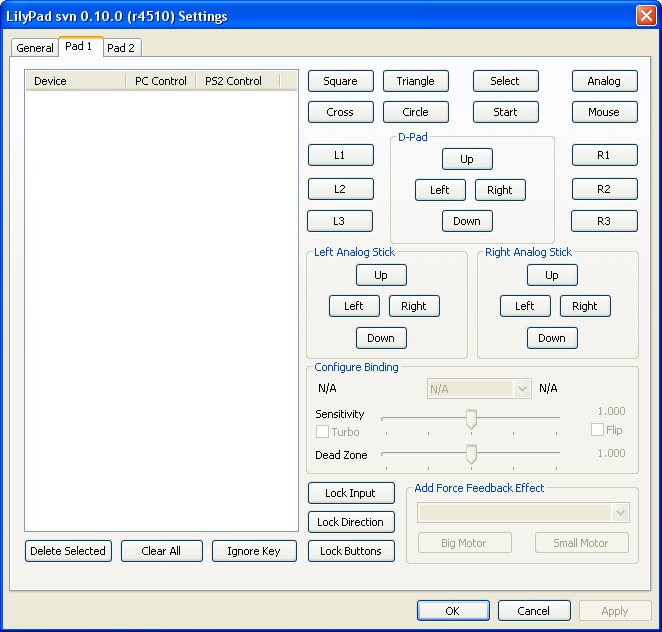Bind Right Analog Stick Left

click(x=525, y=306)
